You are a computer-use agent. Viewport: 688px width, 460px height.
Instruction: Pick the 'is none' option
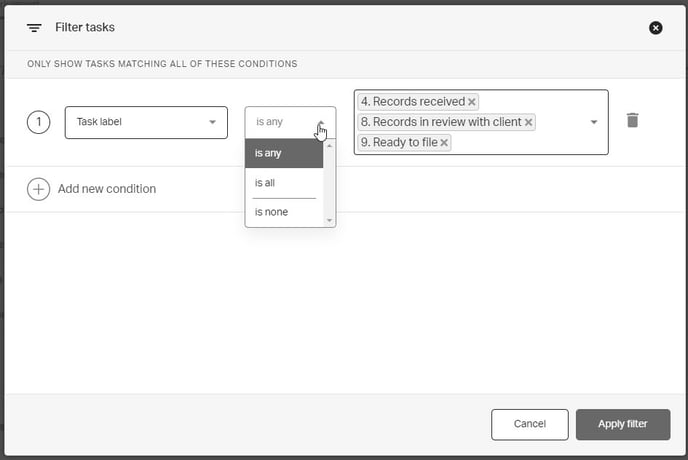point(285,212)
